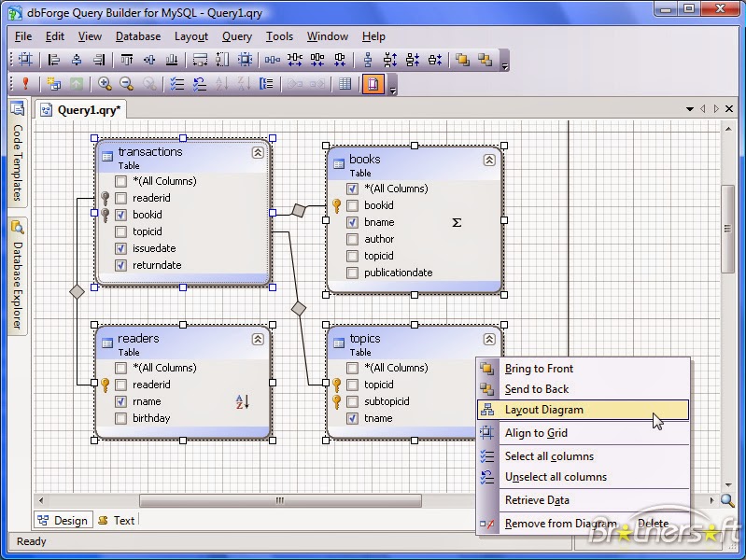Choose Layout Diagram in context menu

583,410
